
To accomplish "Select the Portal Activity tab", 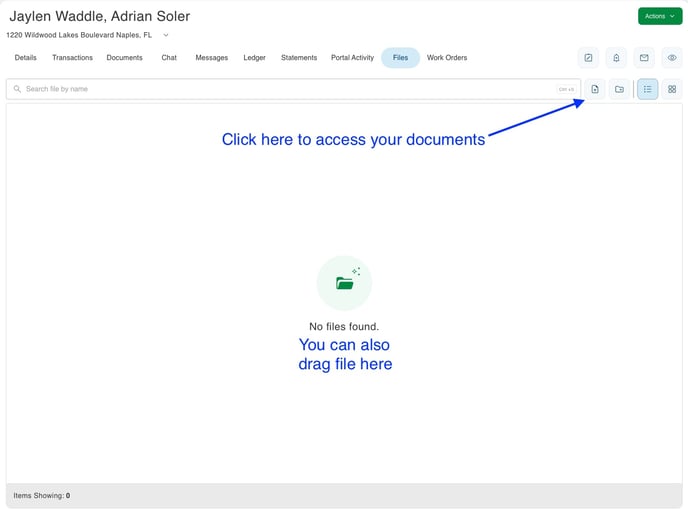I will [352, 58].
